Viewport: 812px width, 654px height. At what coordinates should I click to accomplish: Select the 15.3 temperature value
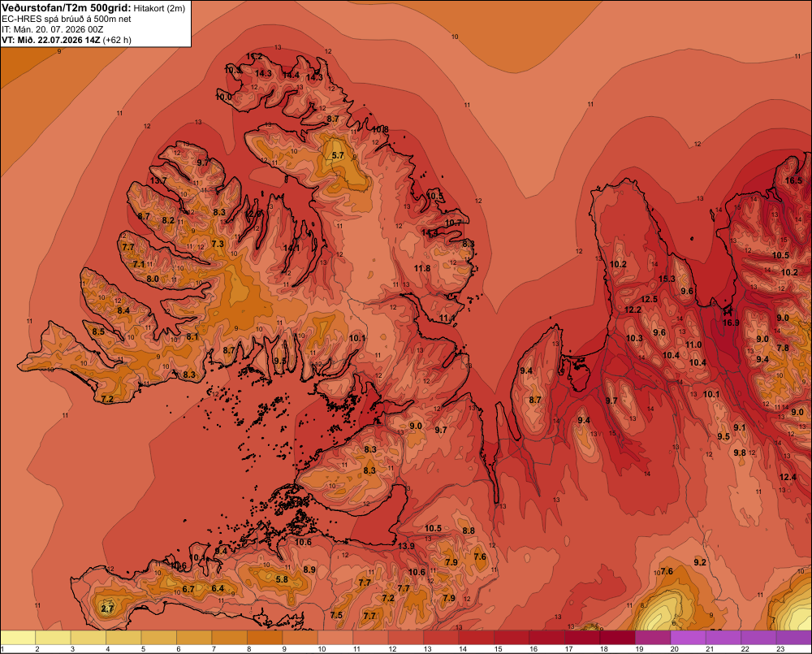pos(667,279)
